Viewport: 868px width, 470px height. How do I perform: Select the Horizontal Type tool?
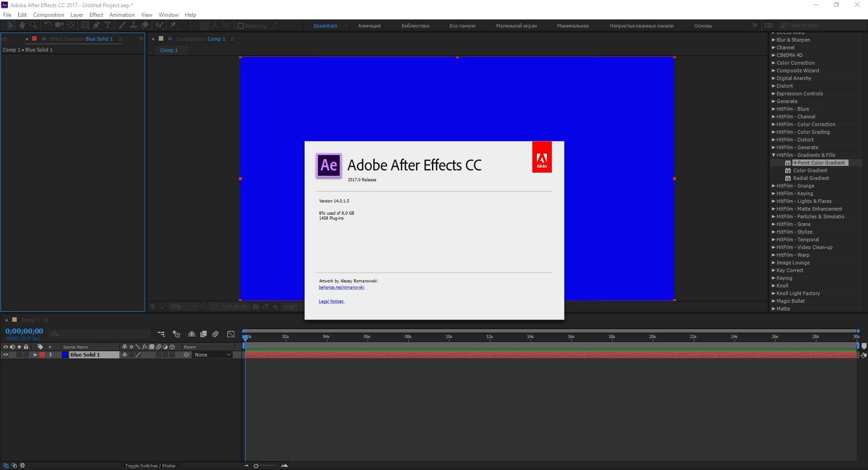[108, 25]
